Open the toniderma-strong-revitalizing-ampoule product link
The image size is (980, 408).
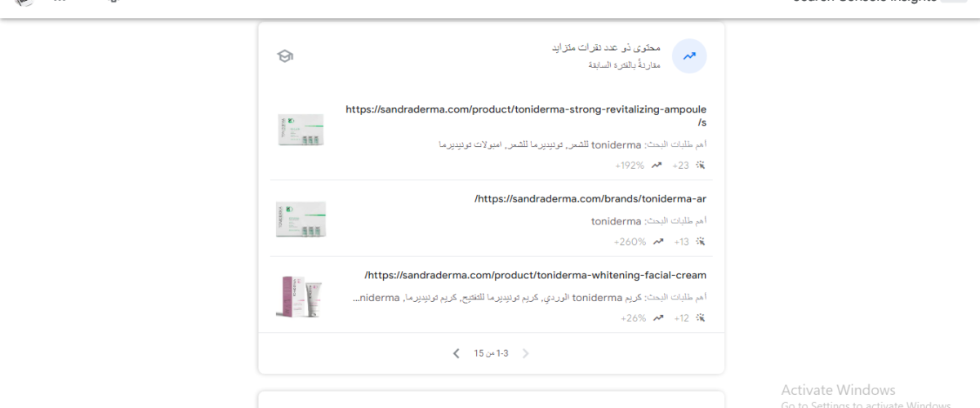click(x=526, y=116)
